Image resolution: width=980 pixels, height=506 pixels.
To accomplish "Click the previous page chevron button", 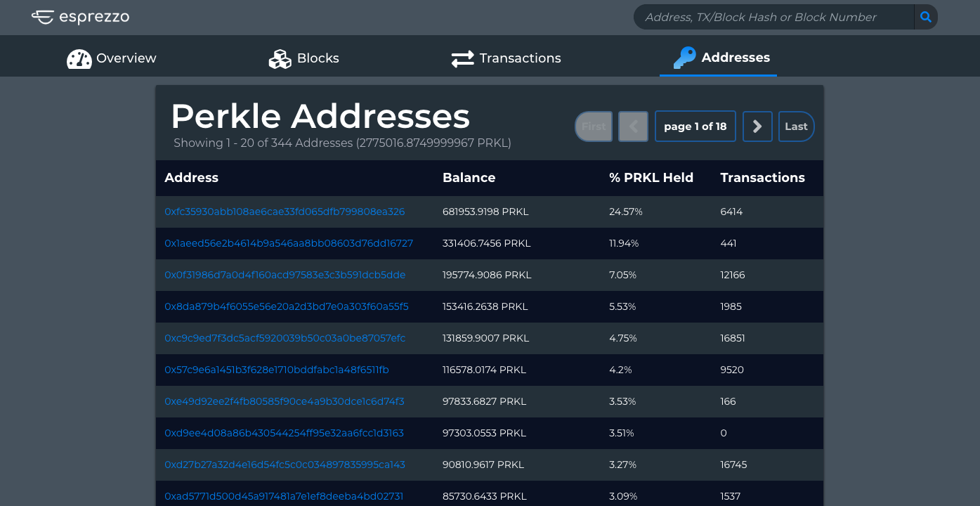I will 633,126.
